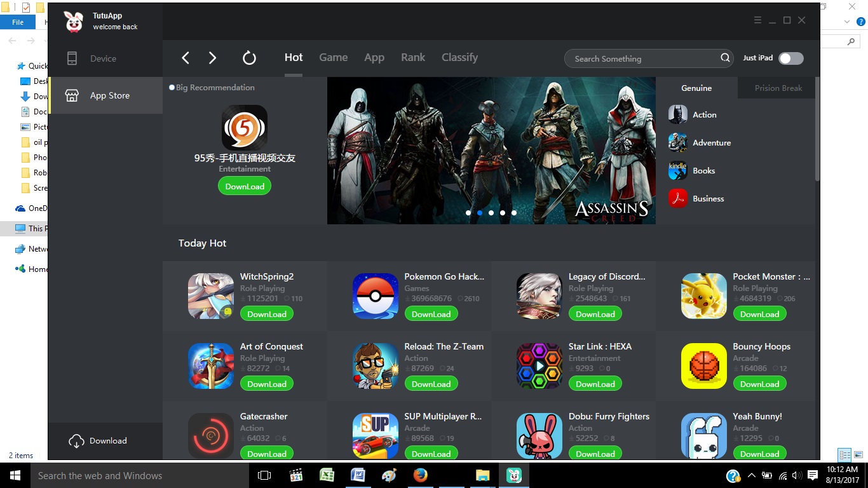Open the Dobu: Furry Fighters icon

(x=539, y=436)
